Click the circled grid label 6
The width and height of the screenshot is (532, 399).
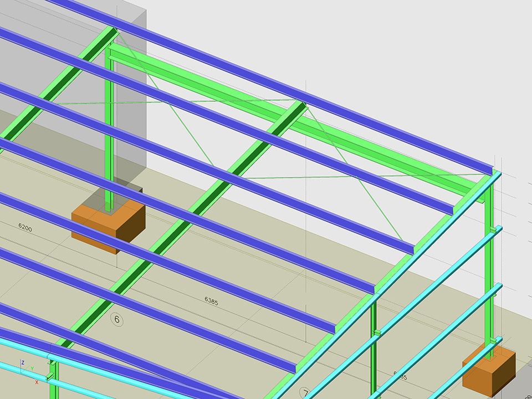tap(116, 319)
